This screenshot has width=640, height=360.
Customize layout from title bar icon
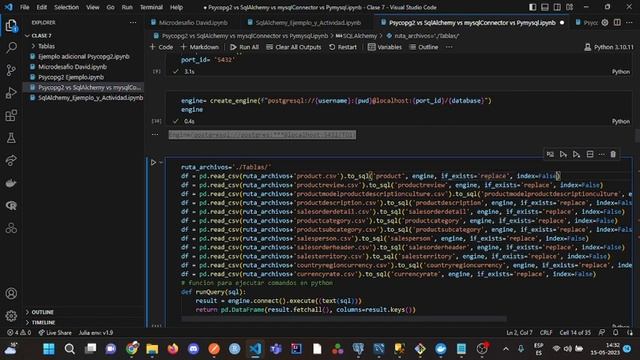[x=569, y=7]
